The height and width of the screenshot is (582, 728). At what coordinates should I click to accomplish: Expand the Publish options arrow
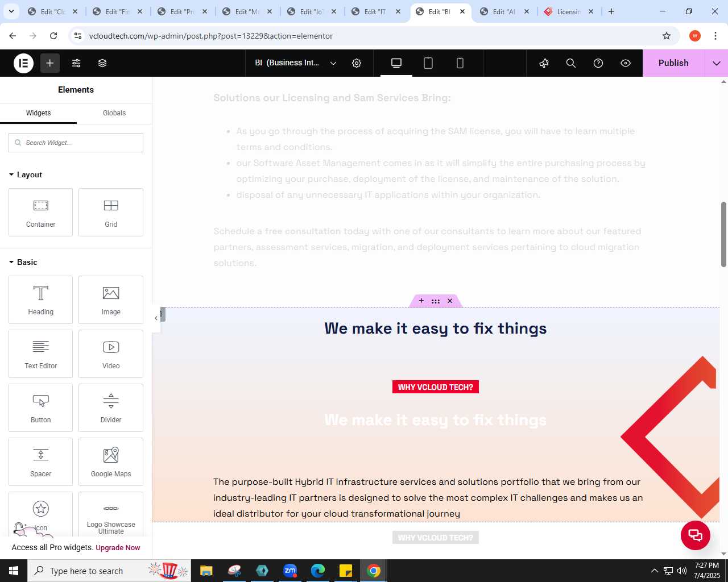pyautogui.click(x=717, y=63)
